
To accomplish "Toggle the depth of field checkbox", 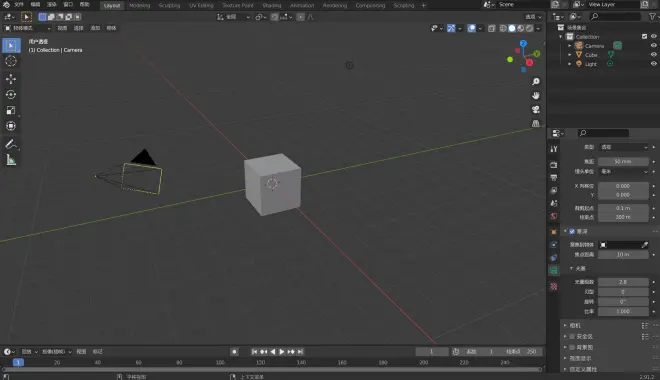I will tap(572, 231).
